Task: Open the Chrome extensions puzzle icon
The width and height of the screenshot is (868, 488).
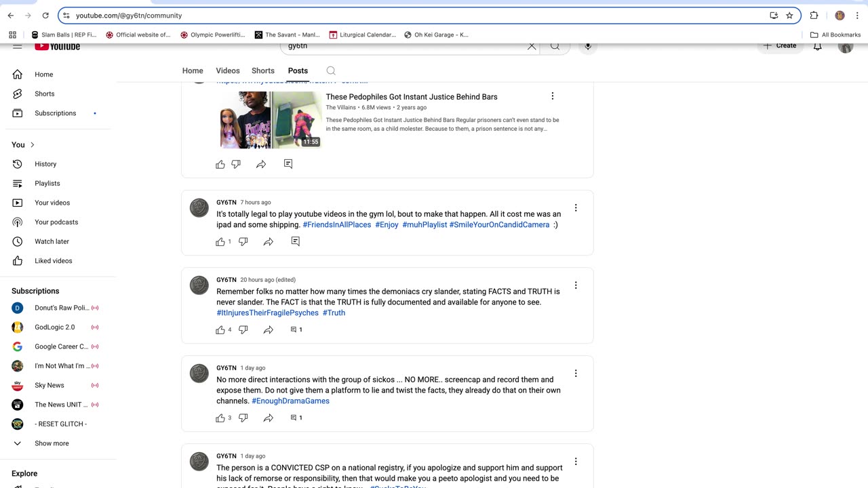Action: pyautogui.click(x=814, y=16)
